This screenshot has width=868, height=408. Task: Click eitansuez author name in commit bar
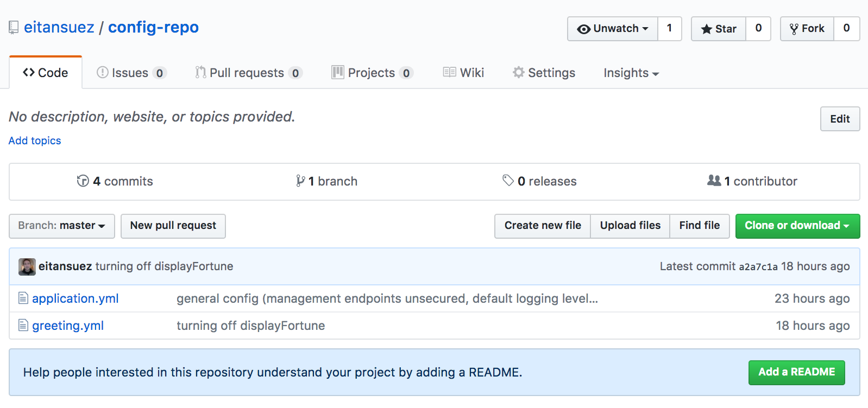tap(65, 266)
